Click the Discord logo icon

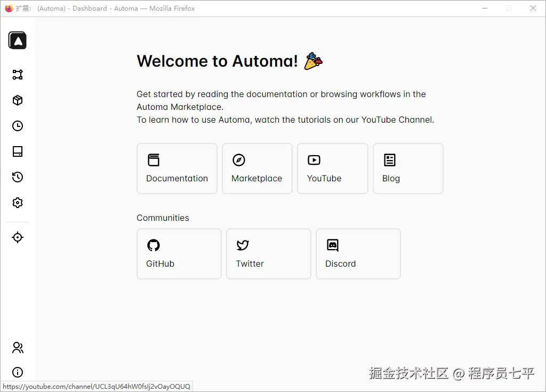333,245
